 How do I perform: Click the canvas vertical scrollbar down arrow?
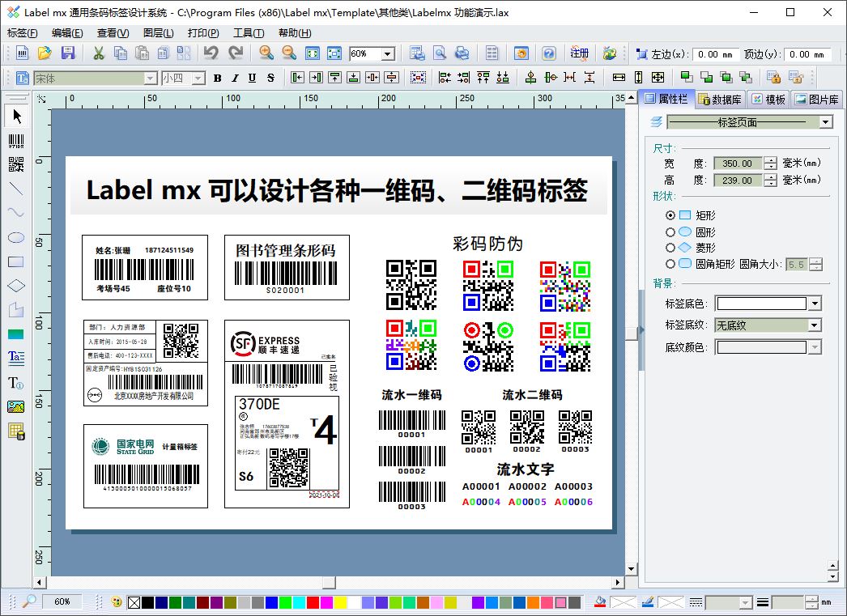coord(631,568)
